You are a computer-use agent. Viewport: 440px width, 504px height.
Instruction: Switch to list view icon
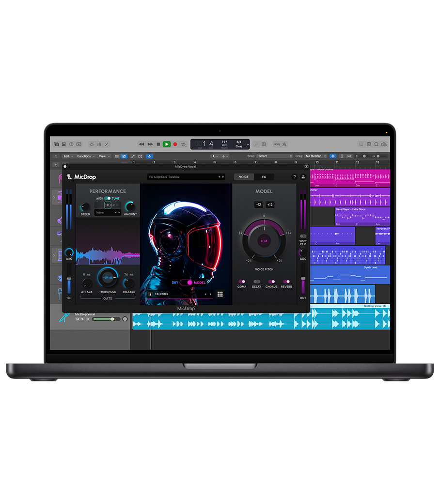[x=117, y=156]
